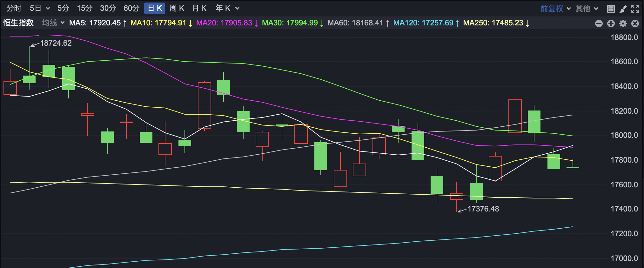This screenshot has height=268, width=644.
Task: Click the MA5: 17920.45 label
Action: [98, 23]
